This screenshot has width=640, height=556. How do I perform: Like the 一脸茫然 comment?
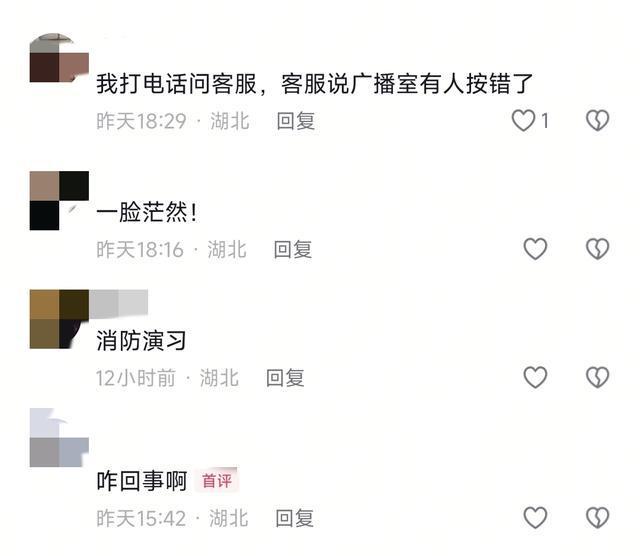535,249
